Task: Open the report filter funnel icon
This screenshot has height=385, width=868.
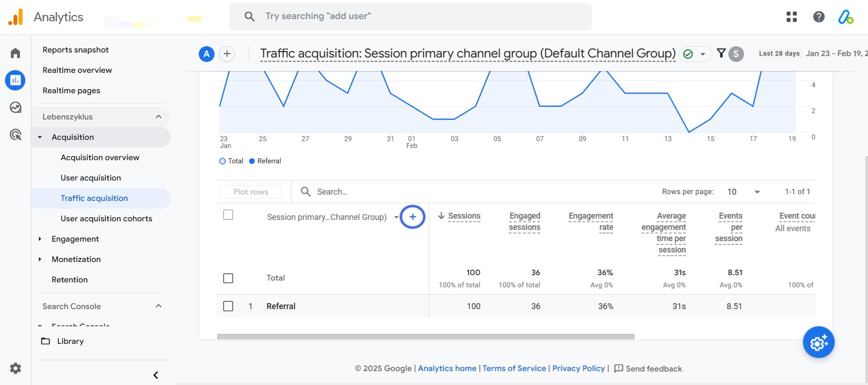Action: click(721, 53)
